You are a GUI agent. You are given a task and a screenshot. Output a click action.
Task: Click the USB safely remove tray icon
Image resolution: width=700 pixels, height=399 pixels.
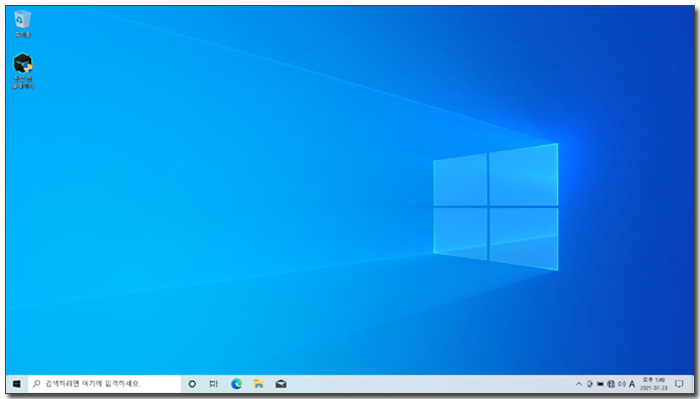click(590, 384)
